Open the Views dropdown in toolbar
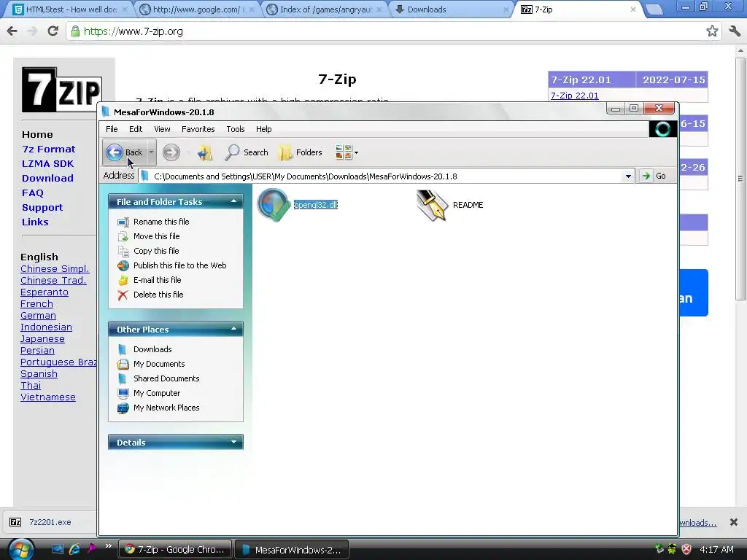This screenshot has height=560, width=747. pos(347,152)
